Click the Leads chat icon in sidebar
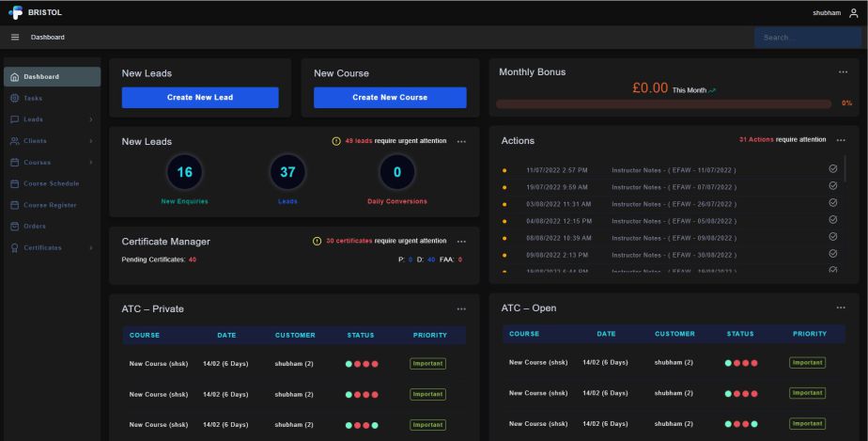 (x=15, y=119)
